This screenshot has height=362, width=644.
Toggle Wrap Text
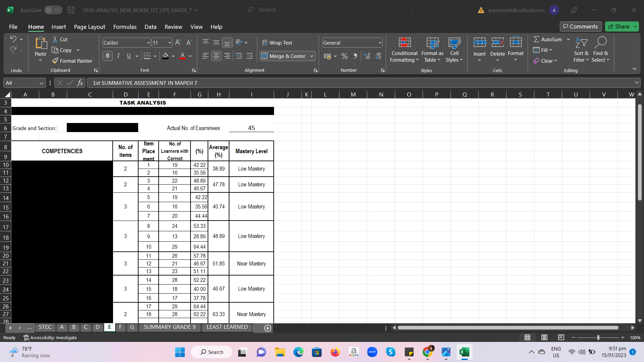277,43
